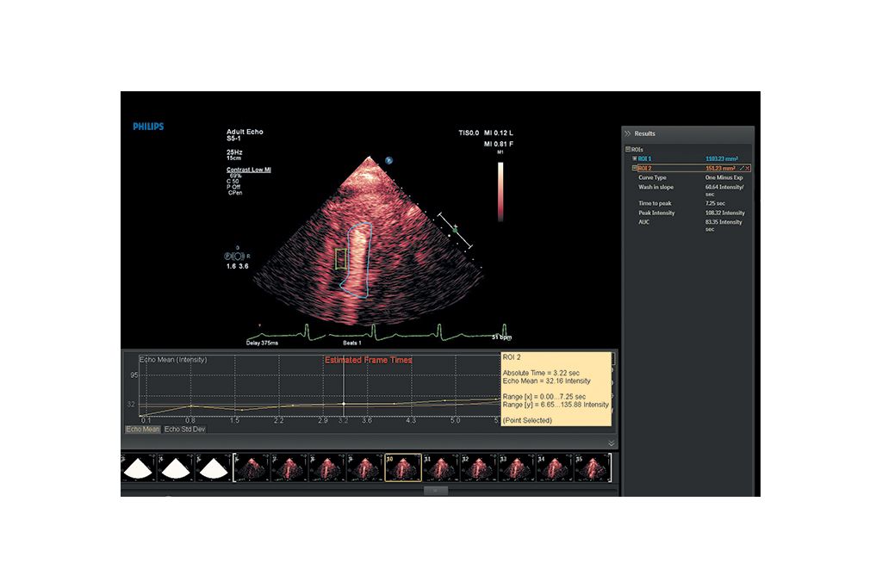Viewport: 882px width, 588px height.
Task: Click the Adult Echo preset text
Action: (x=245, y=132)
